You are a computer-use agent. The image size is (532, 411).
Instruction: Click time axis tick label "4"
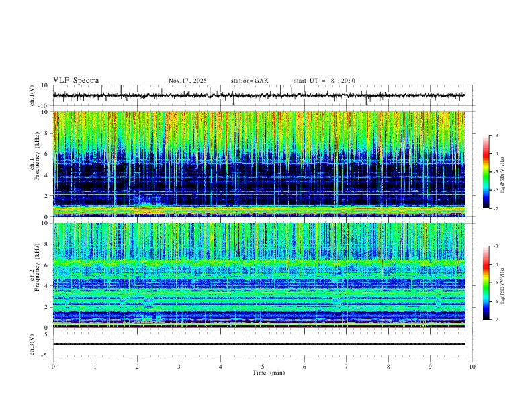(x=220, y=367)
